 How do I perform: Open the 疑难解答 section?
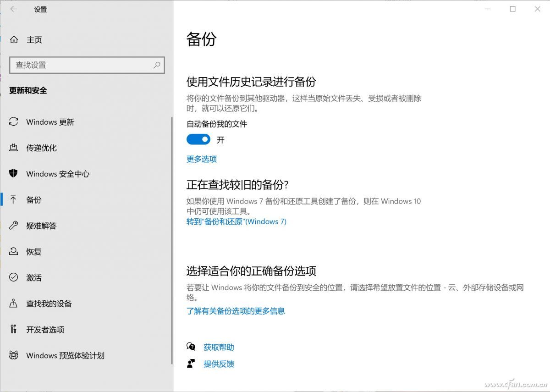[x=41, y=226]
